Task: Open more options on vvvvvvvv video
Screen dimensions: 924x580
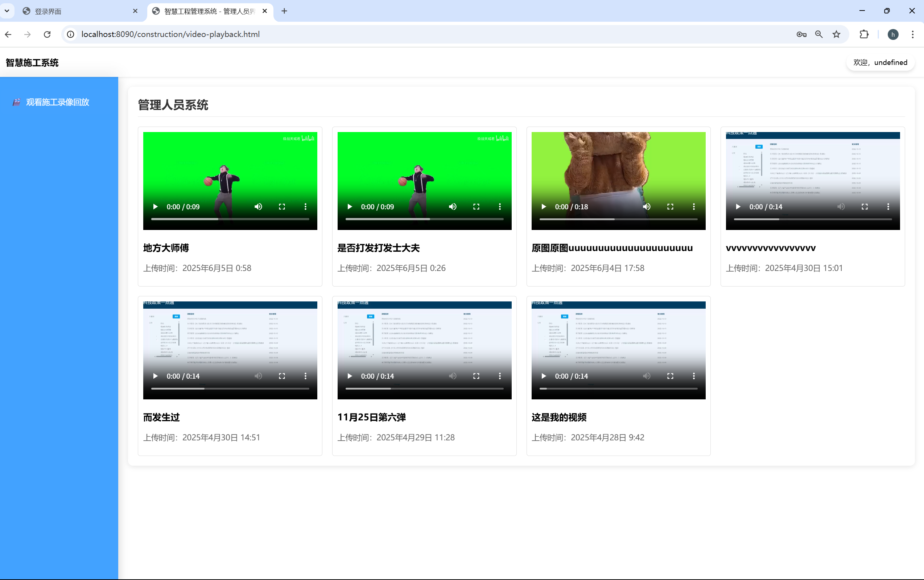Action: 888,207
